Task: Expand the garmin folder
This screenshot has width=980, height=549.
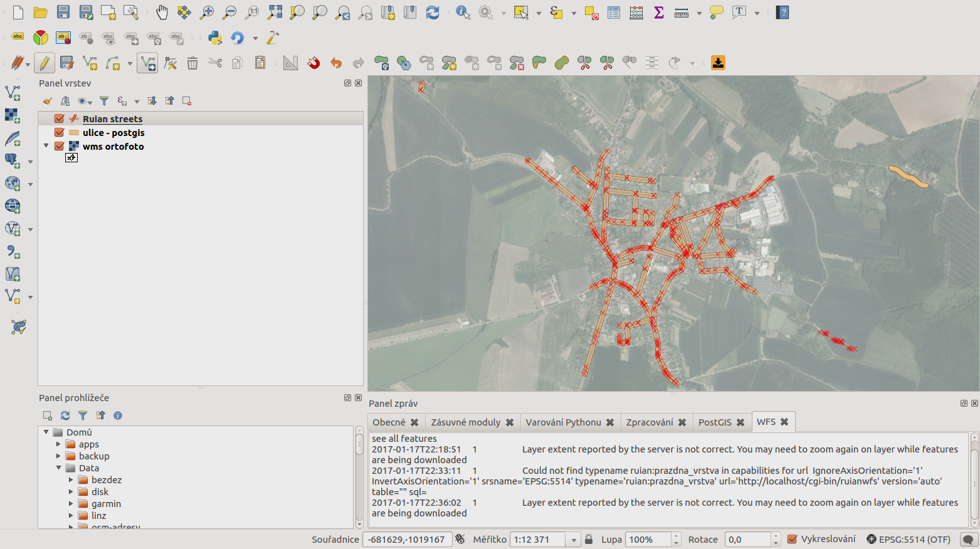Action: (71, 503)
